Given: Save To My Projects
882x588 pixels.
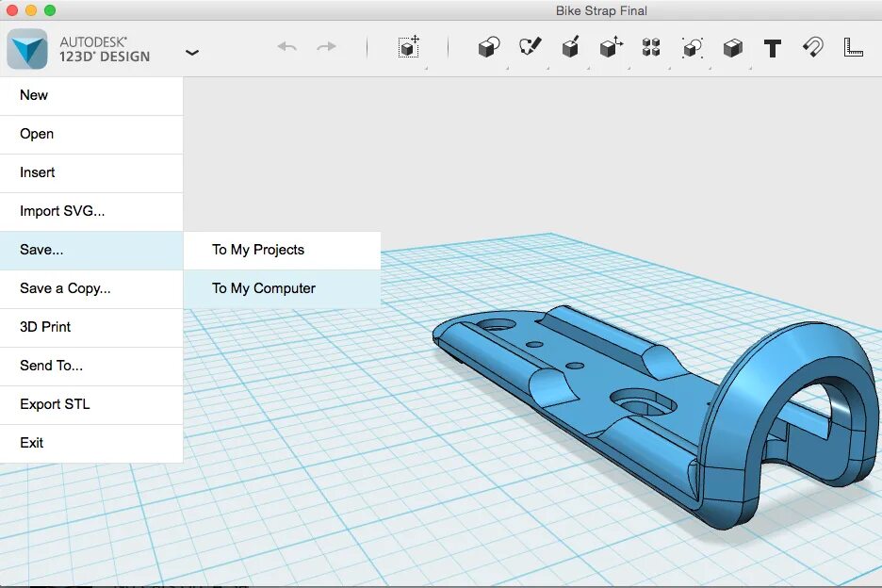Looking at the screenshot, I should coord(282,251).
